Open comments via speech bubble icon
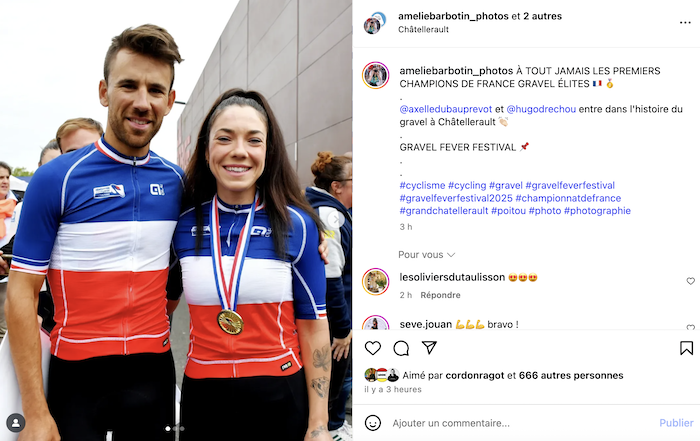The height and width of the screenshot is (441, 700). pos(401,348)
